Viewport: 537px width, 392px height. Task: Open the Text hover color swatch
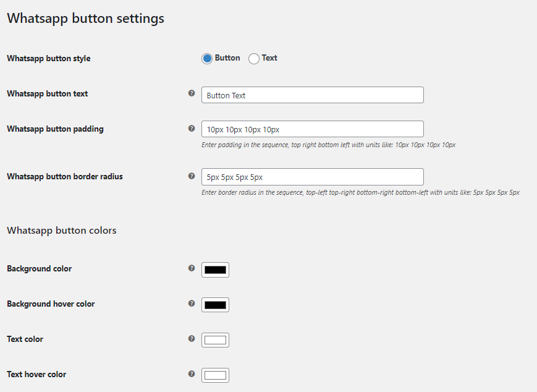point(215,375)
